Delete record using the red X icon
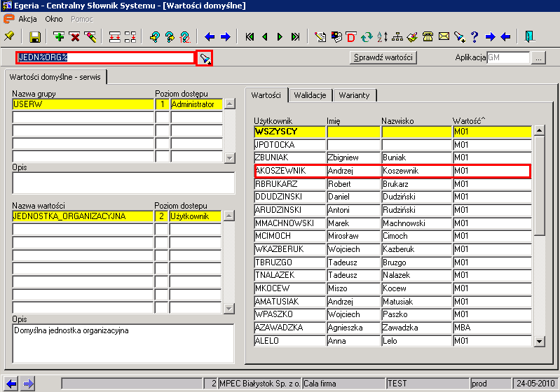Viewport: 560px width, 392px height. click(x=75, y=36)
